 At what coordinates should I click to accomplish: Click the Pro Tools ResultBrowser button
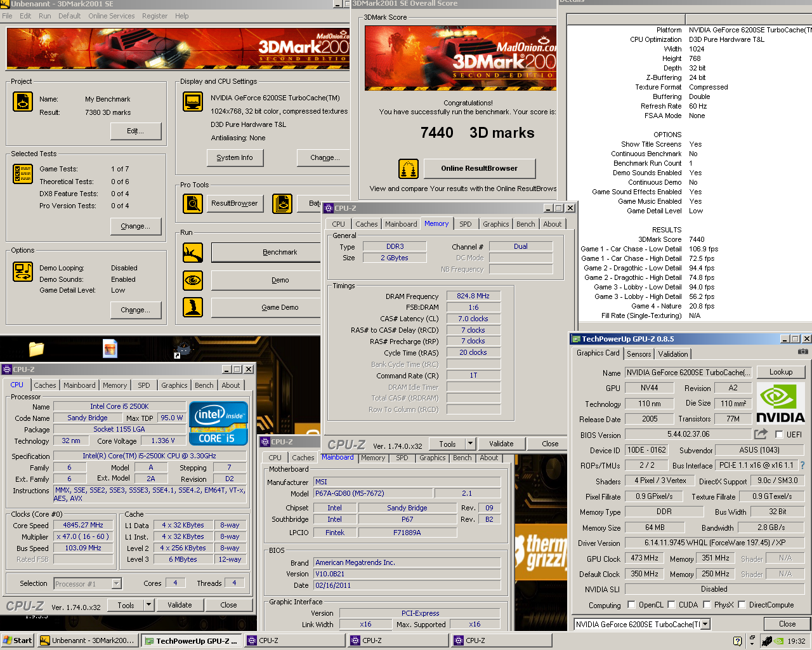point(235,203)
